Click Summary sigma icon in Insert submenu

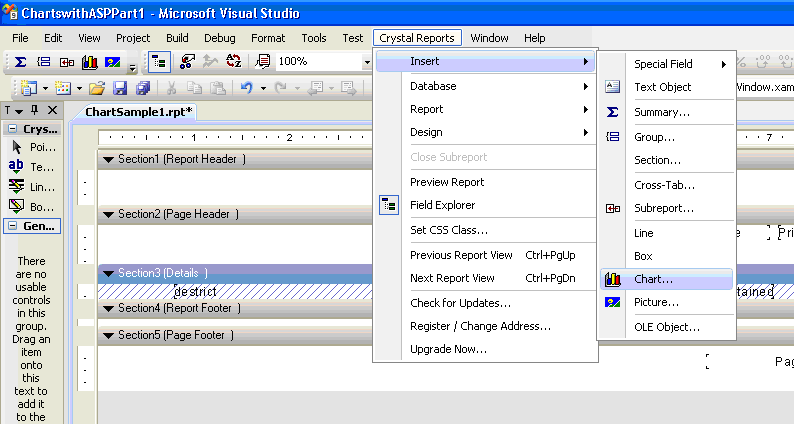612,112
